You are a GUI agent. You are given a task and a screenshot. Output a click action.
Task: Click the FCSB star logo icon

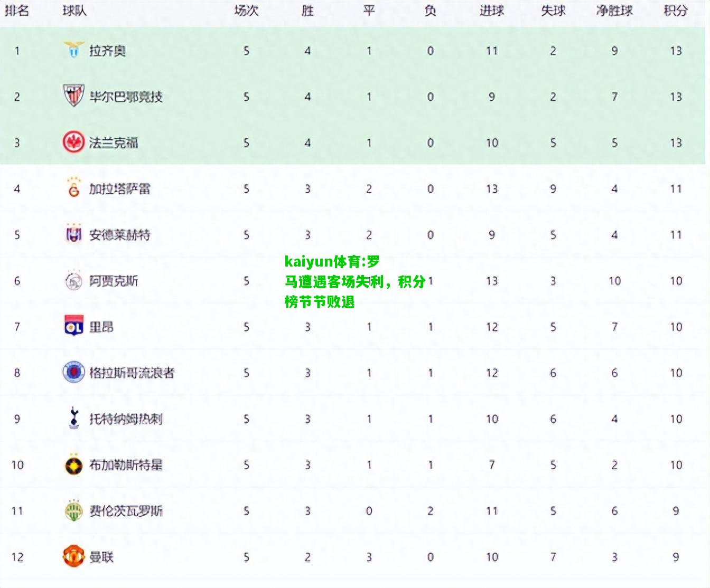click(73, 465)
